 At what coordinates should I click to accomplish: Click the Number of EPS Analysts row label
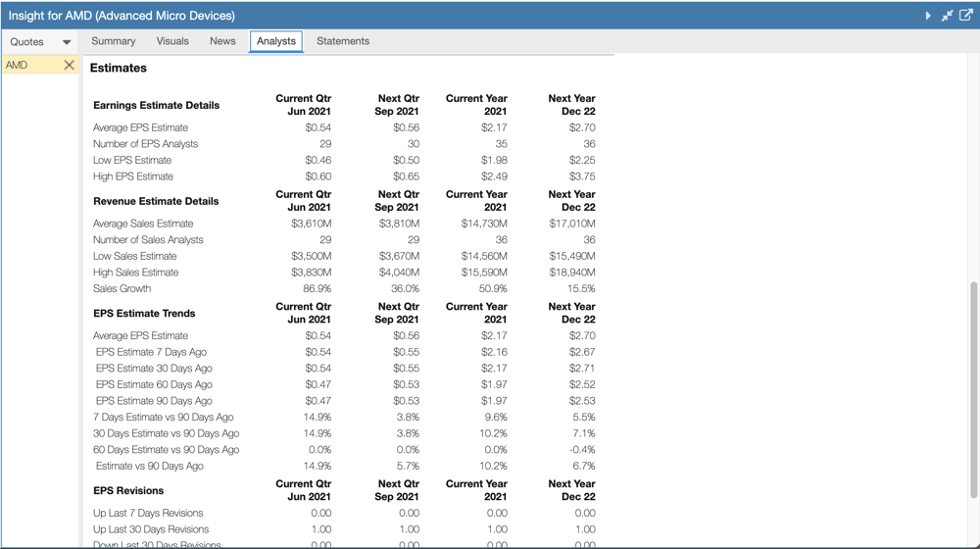[x=145, y=144]
